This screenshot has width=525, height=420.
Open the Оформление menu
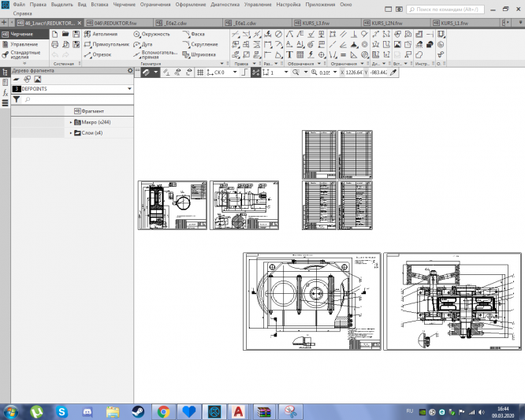(x=191, y=5)
